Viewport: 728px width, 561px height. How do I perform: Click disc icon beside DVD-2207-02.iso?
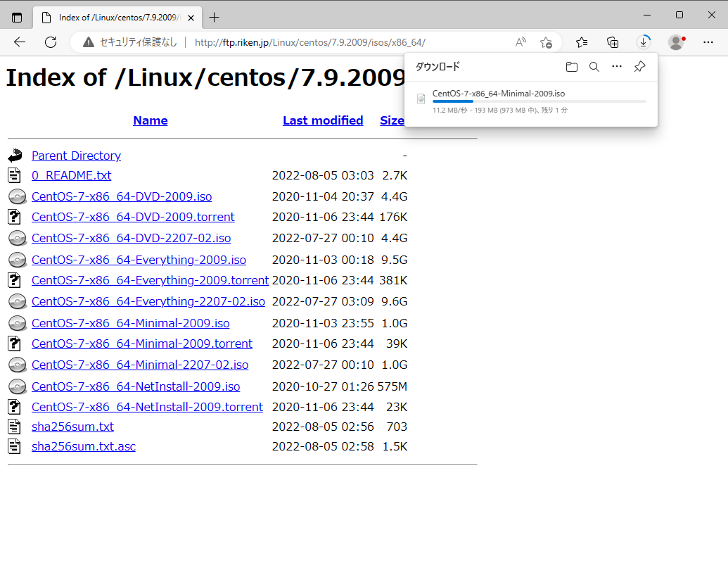tap(17, 238)
